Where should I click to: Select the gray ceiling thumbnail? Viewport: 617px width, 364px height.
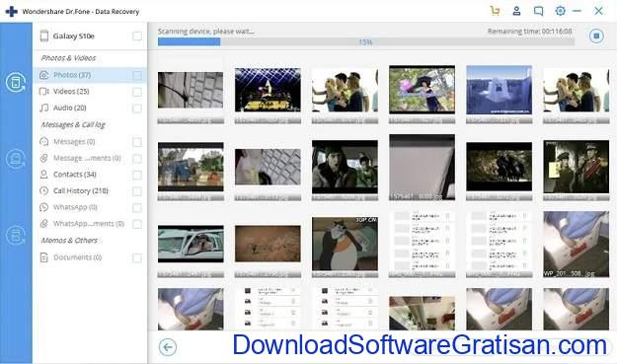[422, 167]
